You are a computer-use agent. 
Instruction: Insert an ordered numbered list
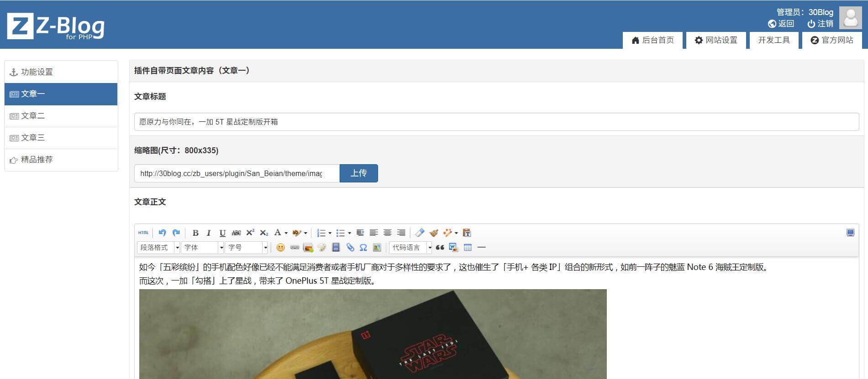[x=321, y=233]
